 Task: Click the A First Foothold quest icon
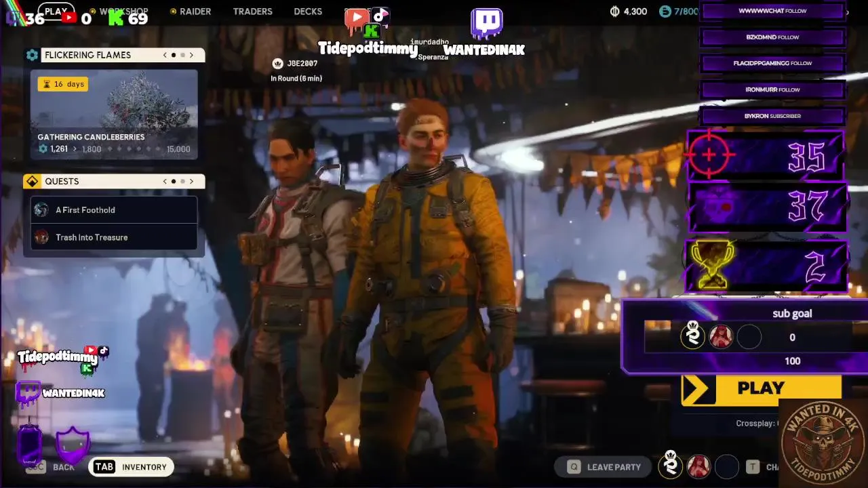(x=41, y=210)
